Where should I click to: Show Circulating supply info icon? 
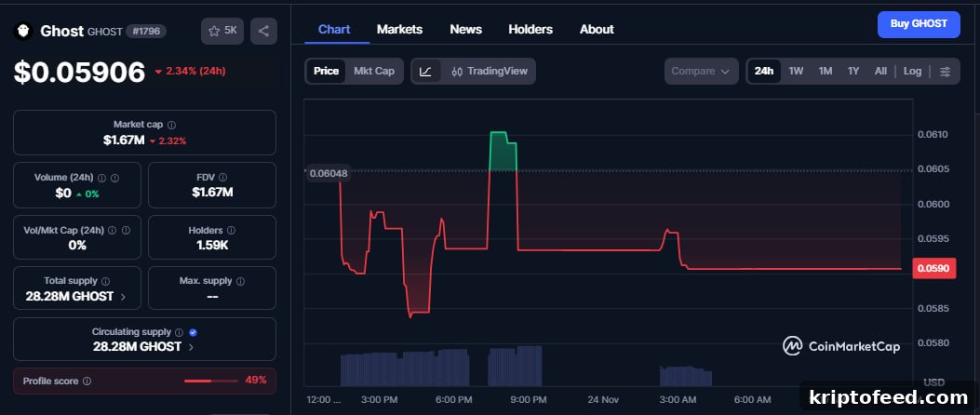click(x=180, y=332)
